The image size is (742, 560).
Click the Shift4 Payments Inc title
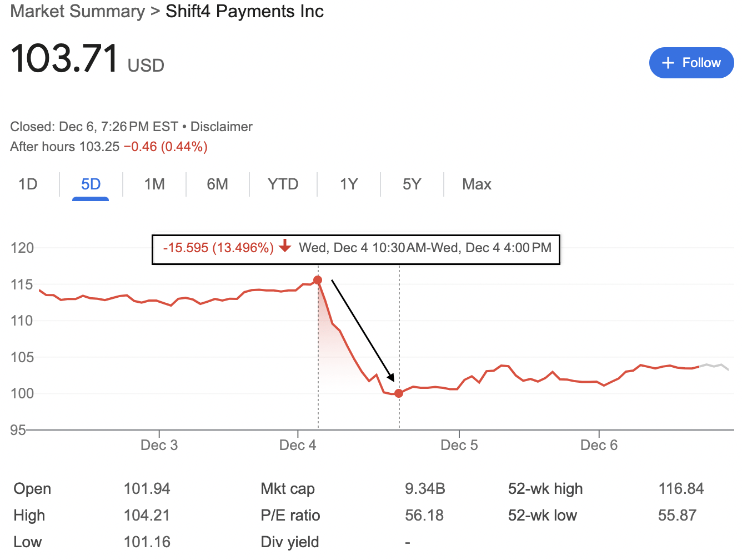click(244, 11)
